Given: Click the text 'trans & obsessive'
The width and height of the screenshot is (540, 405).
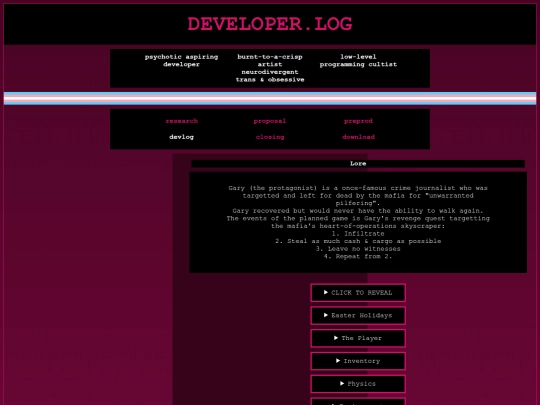Looking at the screenshot, I should coord(270,80).
